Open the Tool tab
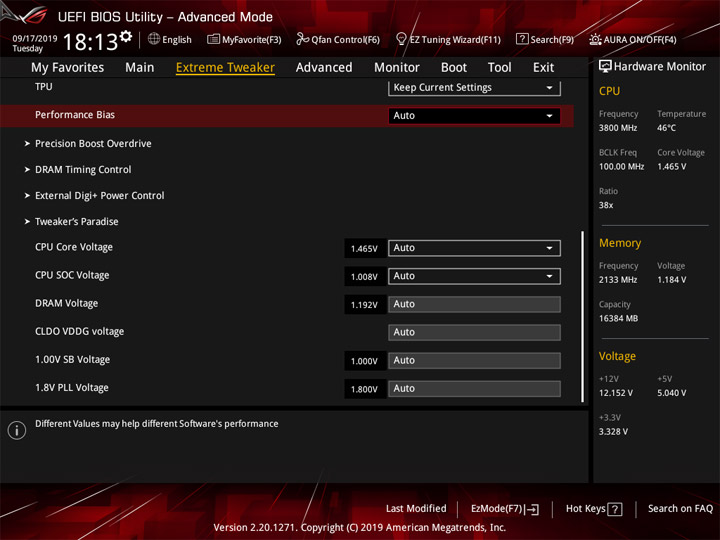 pyautogui.click(x=500, y=68)
